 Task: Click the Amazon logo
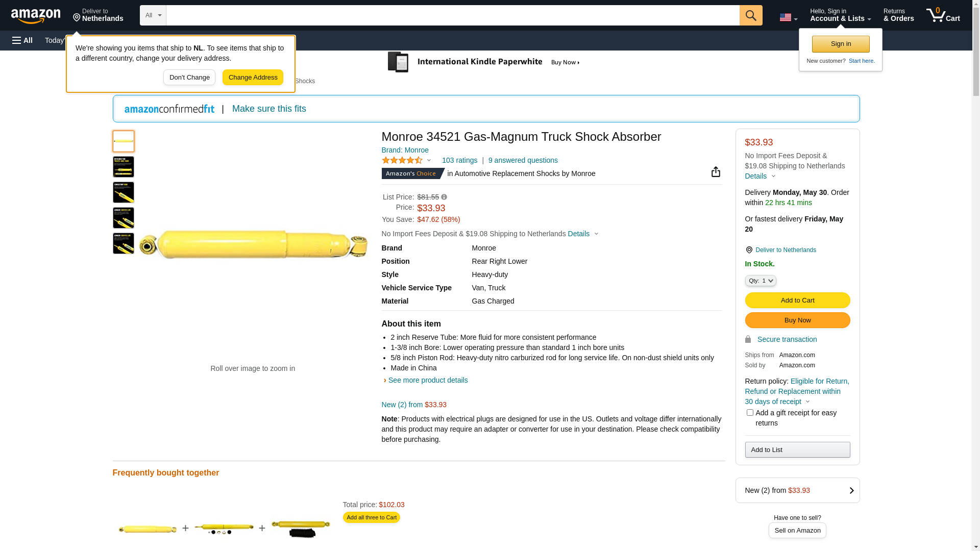click(36, 16)
